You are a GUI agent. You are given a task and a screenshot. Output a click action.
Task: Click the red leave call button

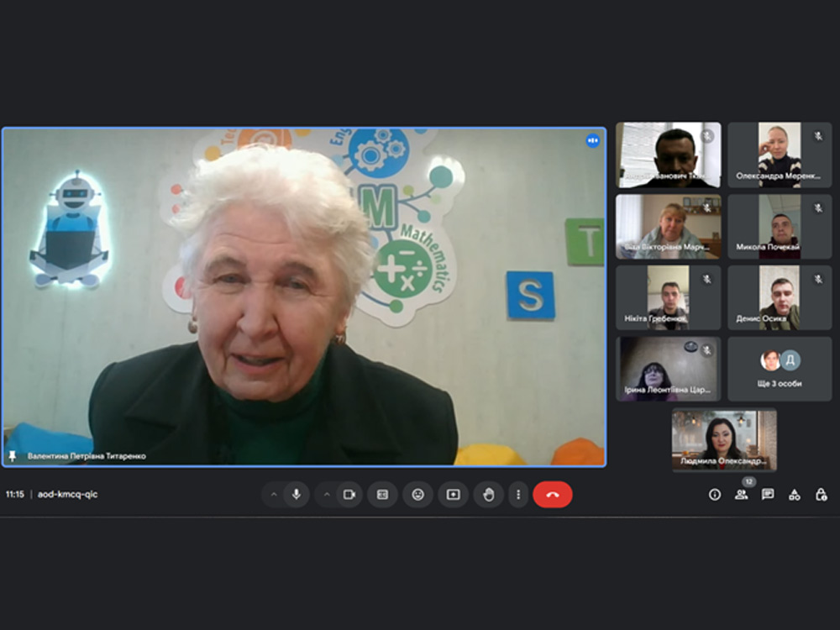click(x=552, y=495)
